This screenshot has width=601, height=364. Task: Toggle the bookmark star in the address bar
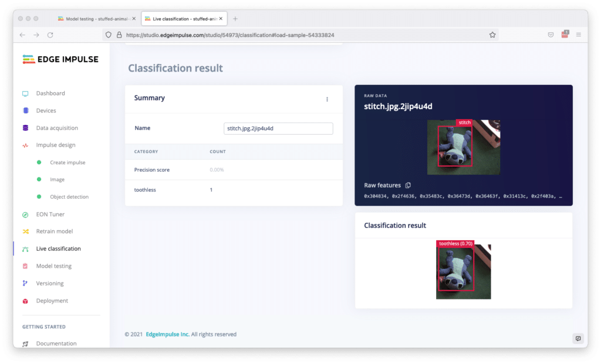coord(492,35)
